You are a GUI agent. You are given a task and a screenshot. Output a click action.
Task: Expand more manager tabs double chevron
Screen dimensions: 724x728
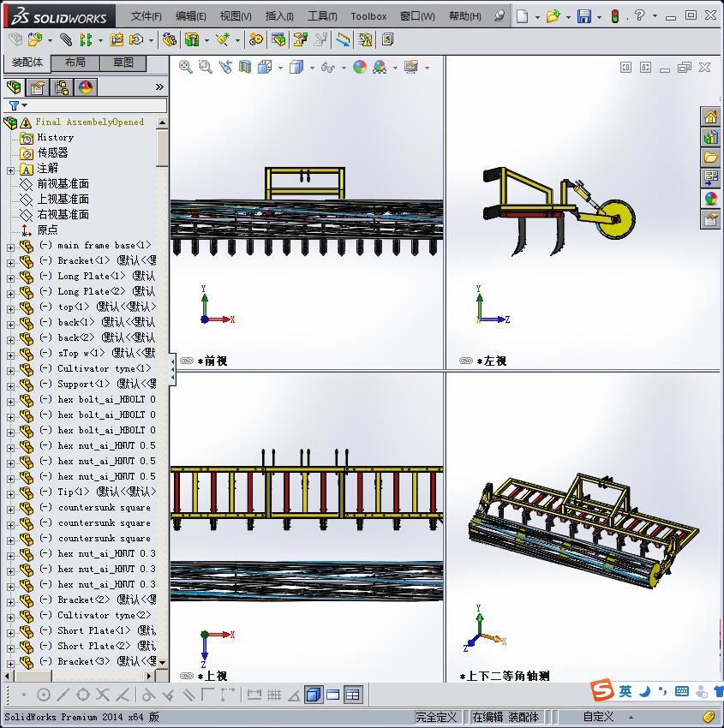click(x=159, y=87)
